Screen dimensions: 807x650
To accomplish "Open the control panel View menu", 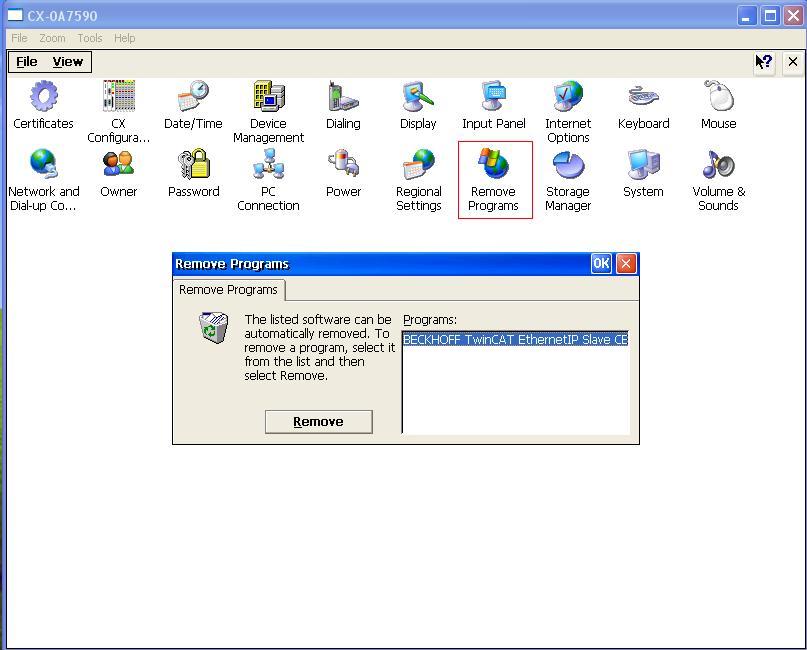I will pos(67,62).
